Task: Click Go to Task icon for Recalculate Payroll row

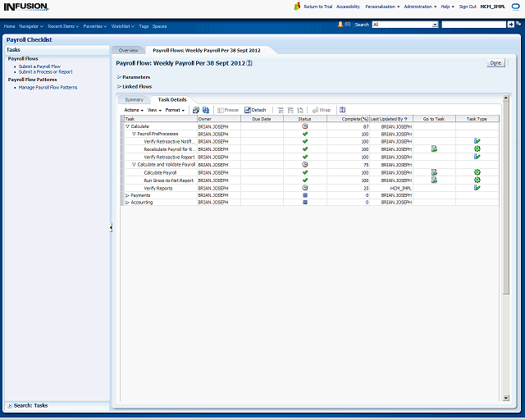Action: coord(434,148)
